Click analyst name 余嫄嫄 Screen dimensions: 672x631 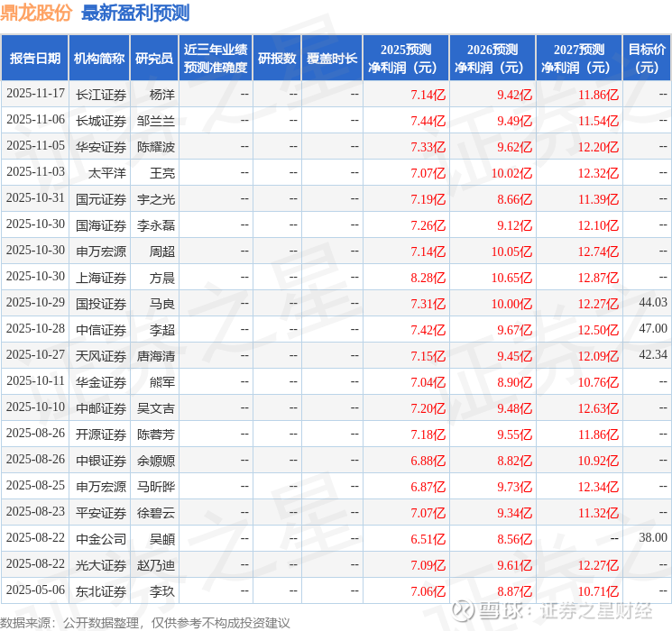click(x=156, y=461)
